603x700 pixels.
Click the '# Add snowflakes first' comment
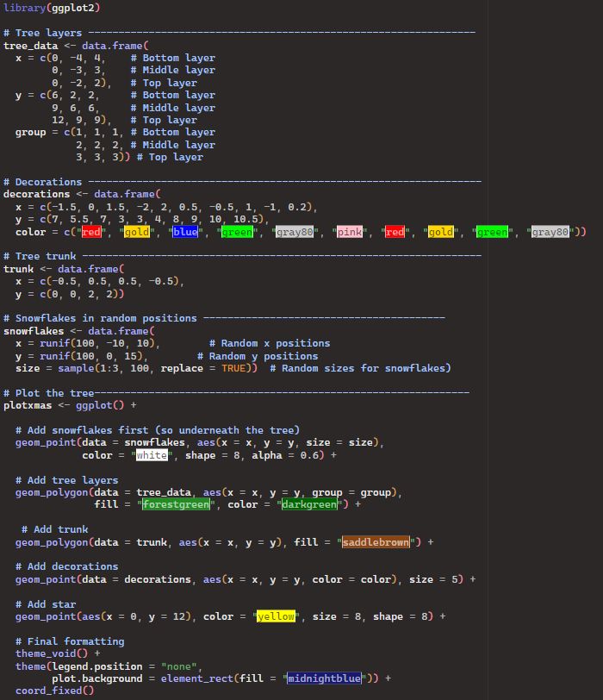click(158, 430)
